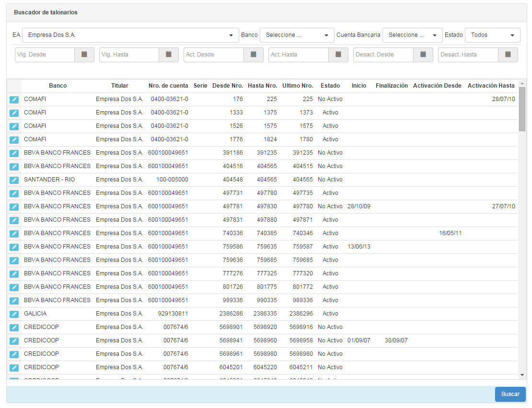Click the Vig. Desde date field
This screenshot has height=408, width=532.
click(45, 55)
